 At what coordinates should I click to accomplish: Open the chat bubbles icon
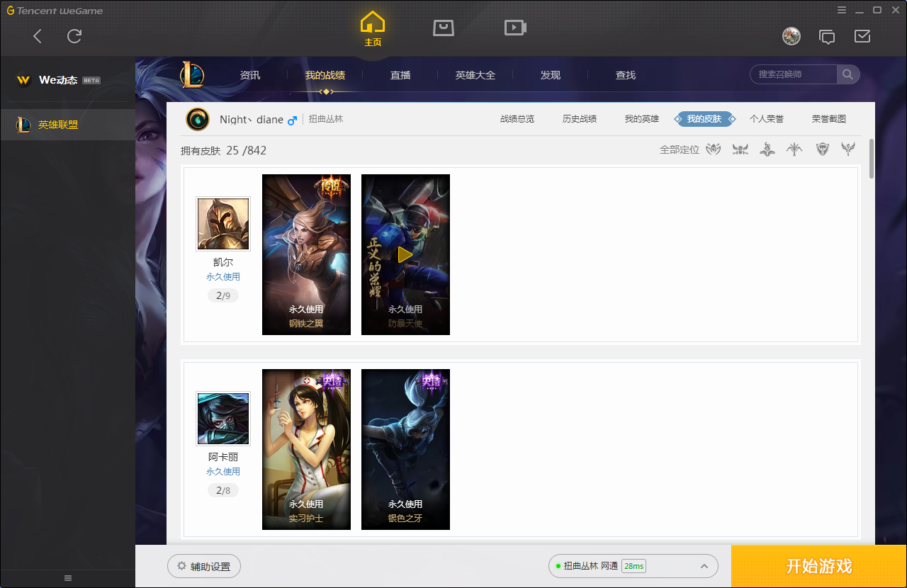(x=827, y=36)
